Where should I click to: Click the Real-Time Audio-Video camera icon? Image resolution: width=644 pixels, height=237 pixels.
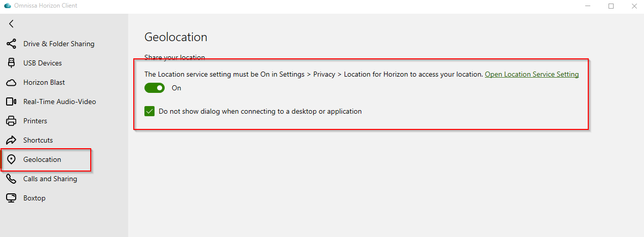(11, 101)
